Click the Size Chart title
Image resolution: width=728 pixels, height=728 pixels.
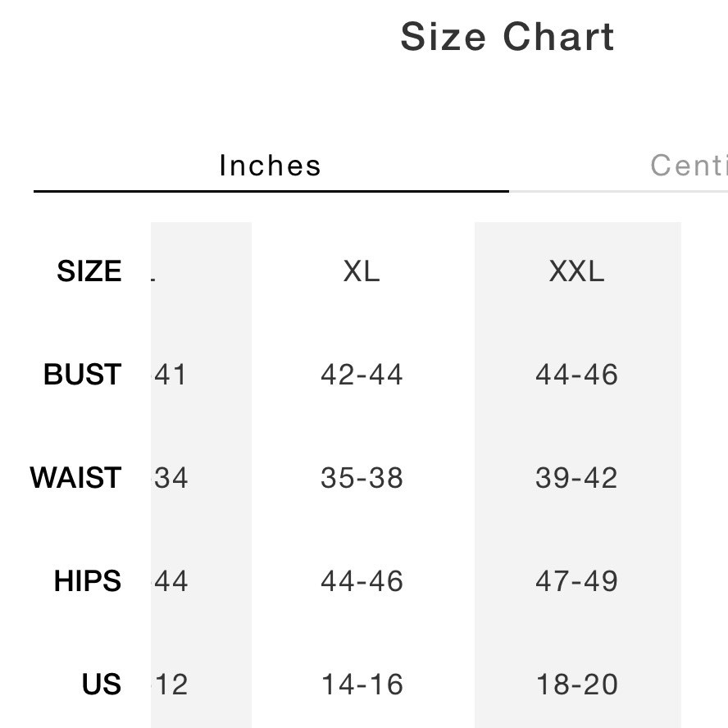pos(507,35)
